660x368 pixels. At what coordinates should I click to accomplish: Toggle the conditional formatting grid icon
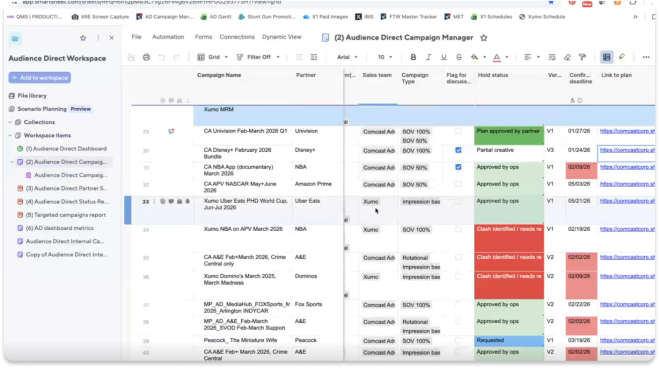tap(607, 57)
